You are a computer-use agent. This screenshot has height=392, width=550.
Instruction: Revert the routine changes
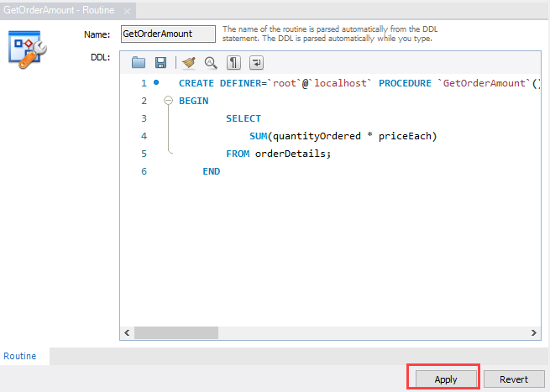tap(514, 379)
